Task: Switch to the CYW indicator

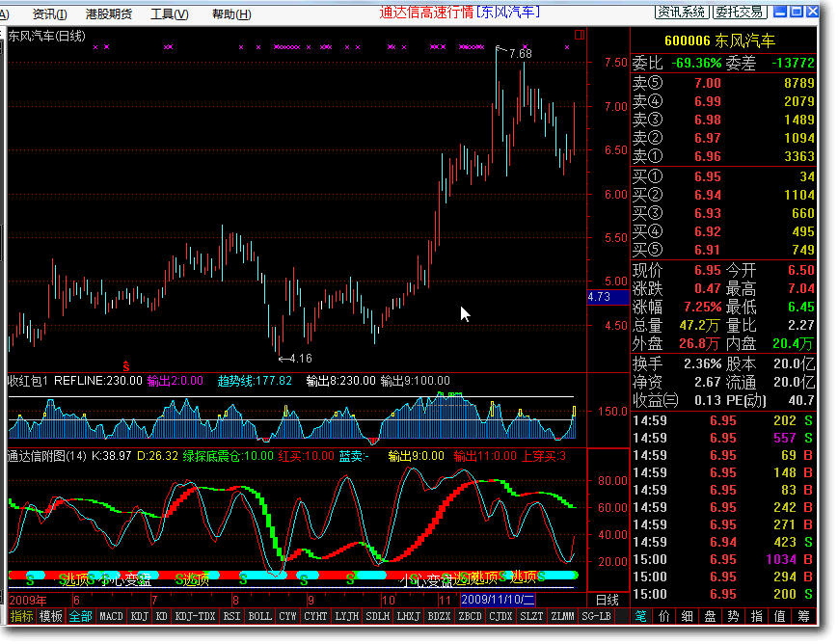Action: (x=287, y=616)
